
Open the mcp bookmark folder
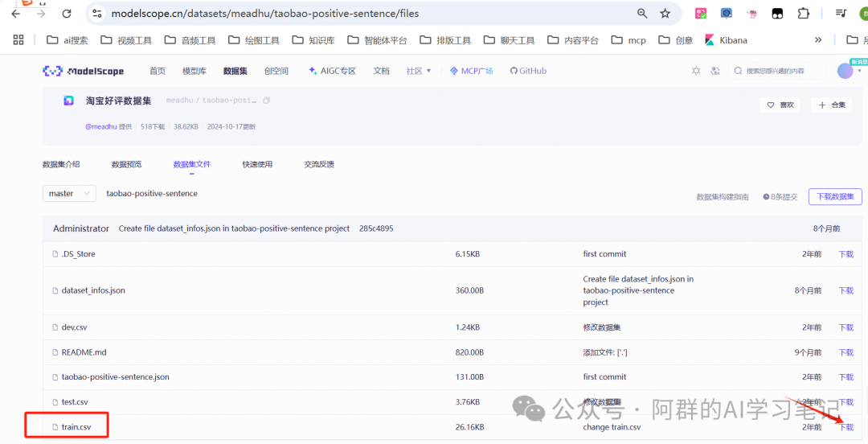pyautogui.click(x=628, y=40)
